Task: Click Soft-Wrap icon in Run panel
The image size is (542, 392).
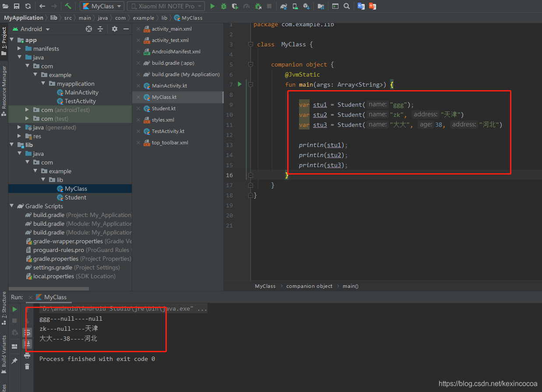Action: [27, 332]
